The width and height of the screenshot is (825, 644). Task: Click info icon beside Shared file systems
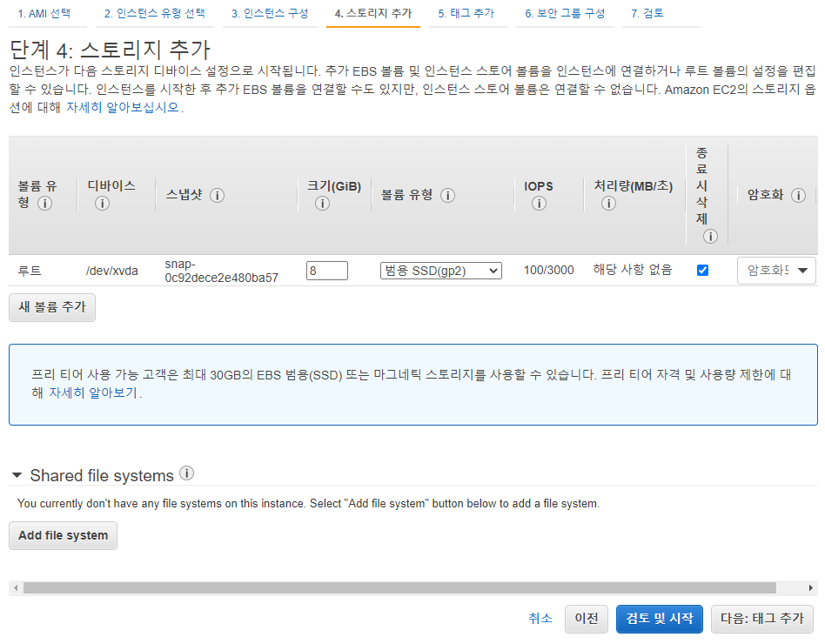click(x=187, y=473)
